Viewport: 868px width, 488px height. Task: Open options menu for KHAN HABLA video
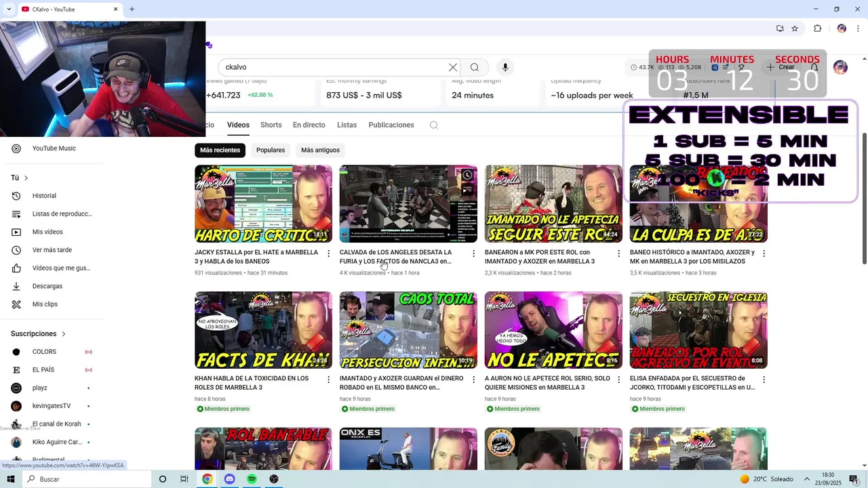329,380
